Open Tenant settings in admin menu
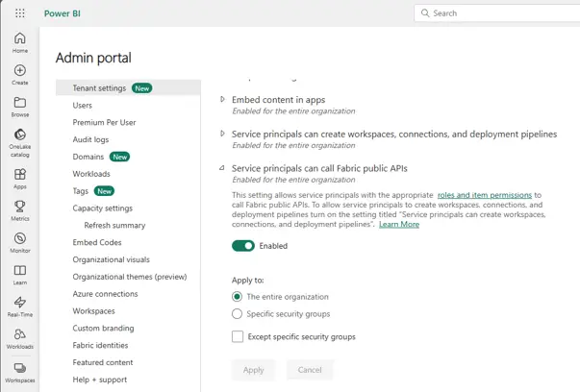 128,88
